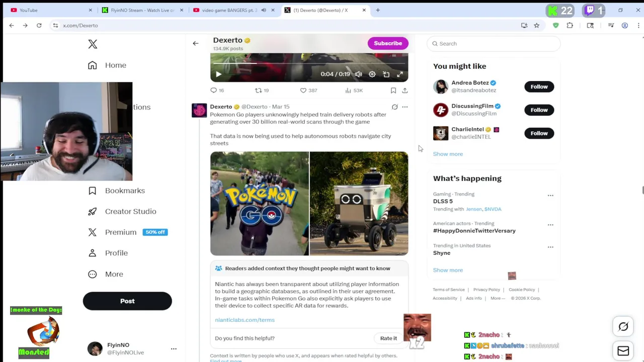Open the More menu in sidebar
This screenshot has height=362, width=644.
106,274
